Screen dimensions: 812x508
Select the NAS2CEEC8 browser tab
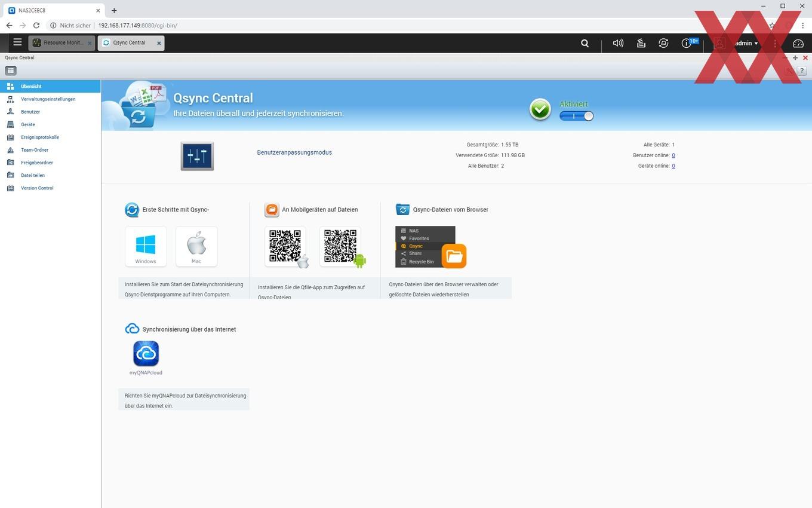54,10
